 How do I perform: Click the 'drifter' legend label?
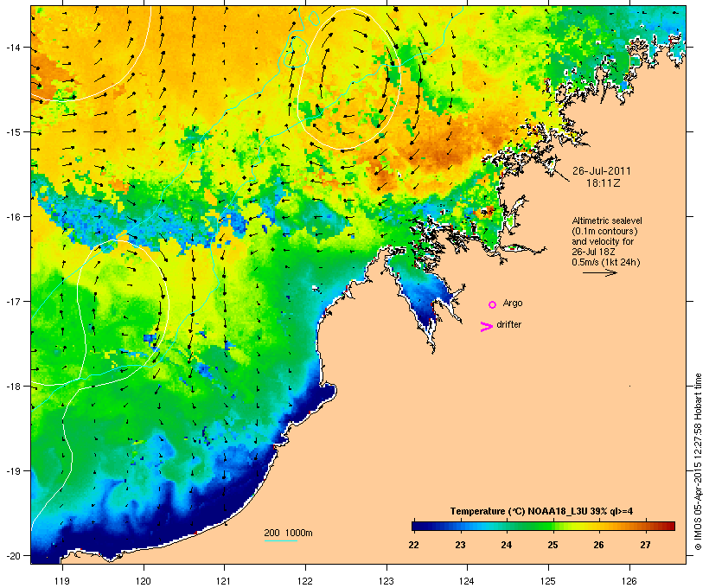[x=508, y=325]
